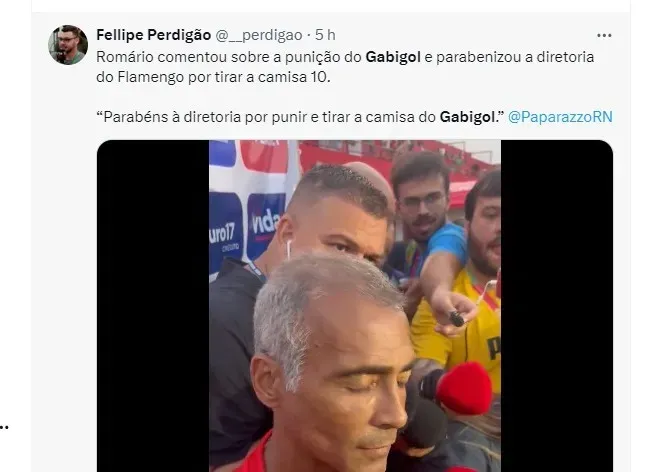Play the embedded video on the gray-haired man
Image resolution: width=647 pixels, height=472 pixels.
click(x=333, y=363)
